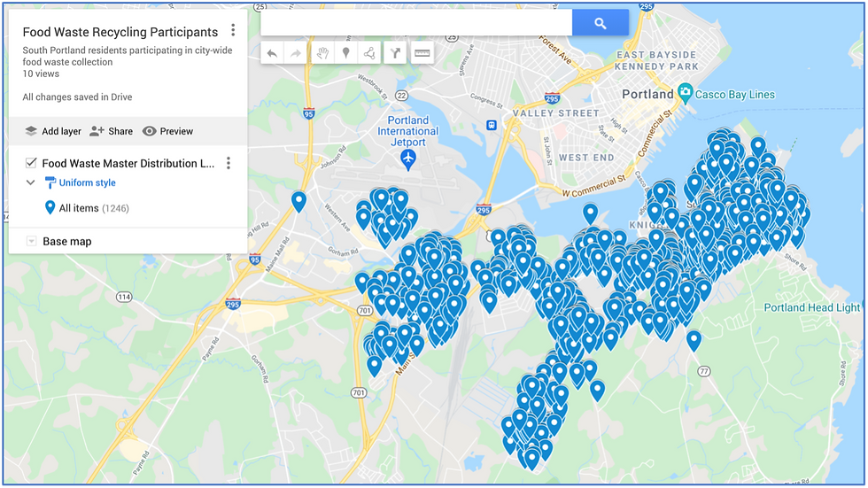Viewport: 868px width, 488px height.
Task: Collapse the layer style chevron
Action: click(x=31, y=182)
